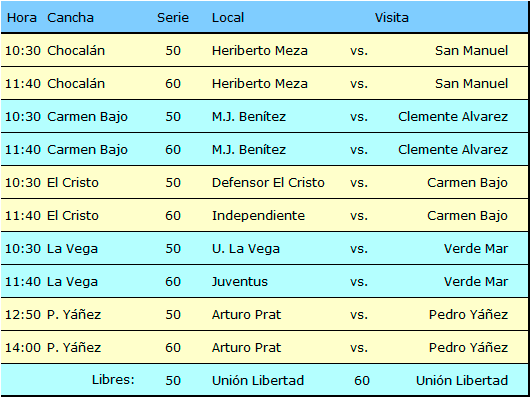Viewport: 530px width, 397px height.
Task: Click the Local column header
Action: [x=228, y=18]
